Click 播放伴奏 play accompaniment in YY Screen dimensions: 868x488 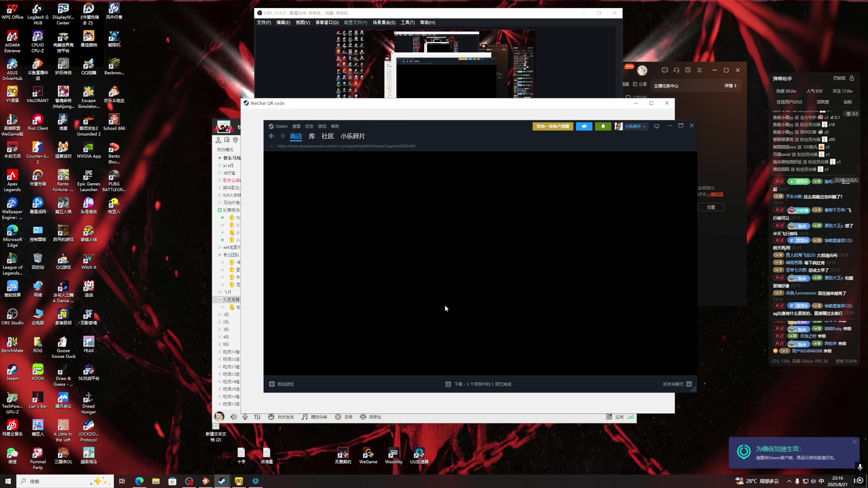pos(315,417)
